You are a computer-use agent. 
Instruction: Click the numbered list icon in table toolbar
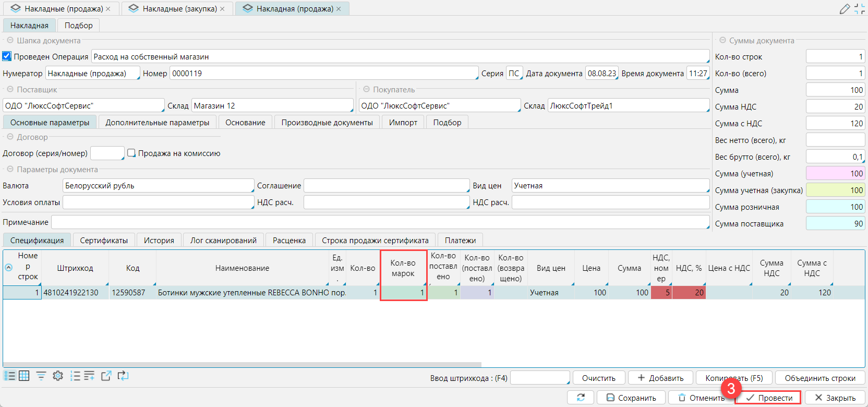(75, 376)
